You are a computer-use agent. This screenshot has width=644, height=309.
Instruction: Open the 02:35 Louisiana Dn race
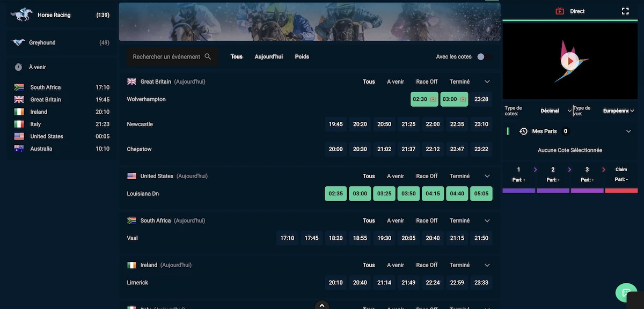pos(335,194)
